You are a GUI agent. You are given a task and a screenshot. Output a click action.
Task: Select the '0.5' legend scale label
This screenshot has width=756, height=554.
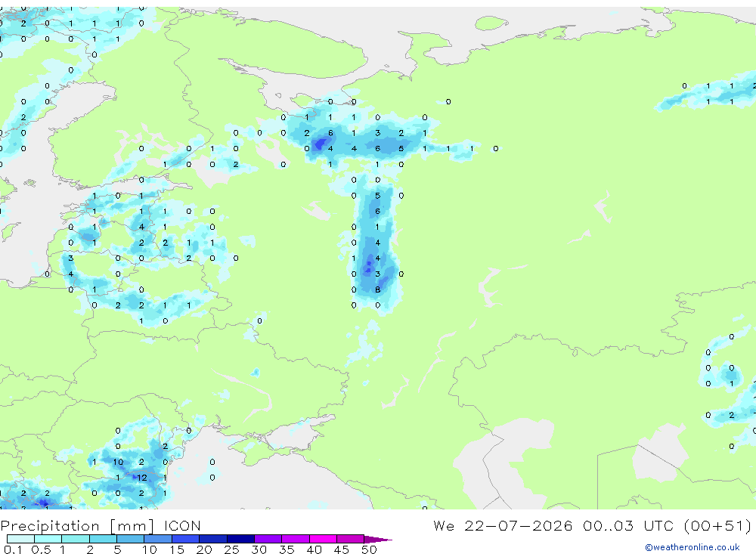point(41,549)
